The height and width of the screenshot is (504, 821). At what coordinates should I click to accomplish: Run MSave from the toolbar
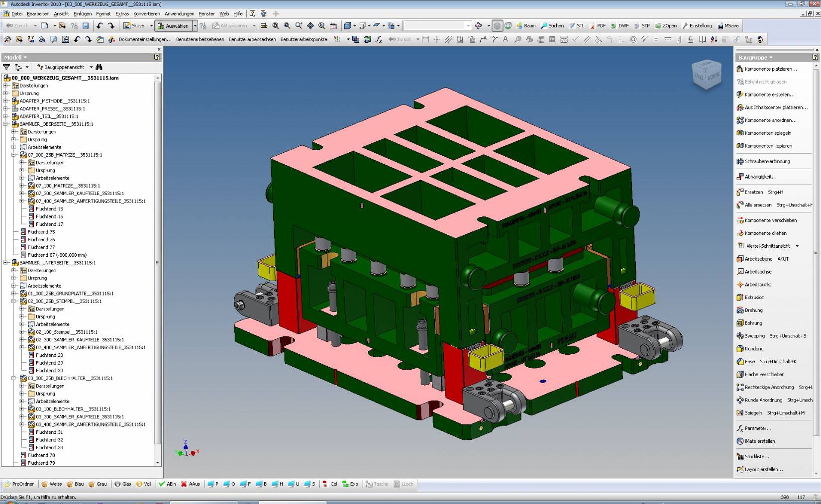[x=727, y=25]
